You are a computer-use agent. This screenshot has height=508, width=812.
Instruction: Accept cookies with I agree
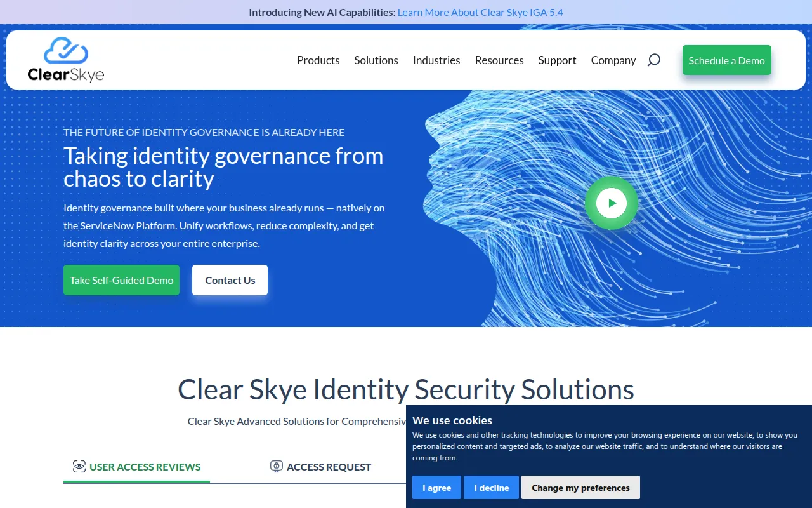tap(436, 488)
